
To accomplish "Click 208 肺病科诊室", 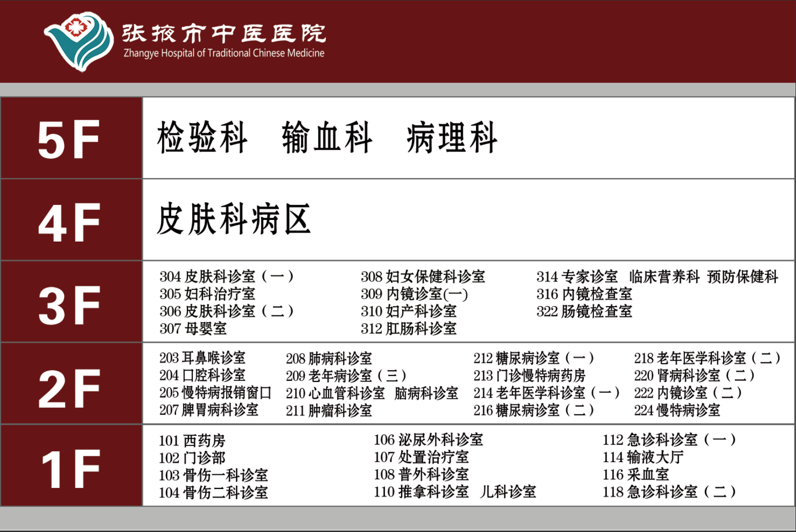I will [x=329, y=358].
